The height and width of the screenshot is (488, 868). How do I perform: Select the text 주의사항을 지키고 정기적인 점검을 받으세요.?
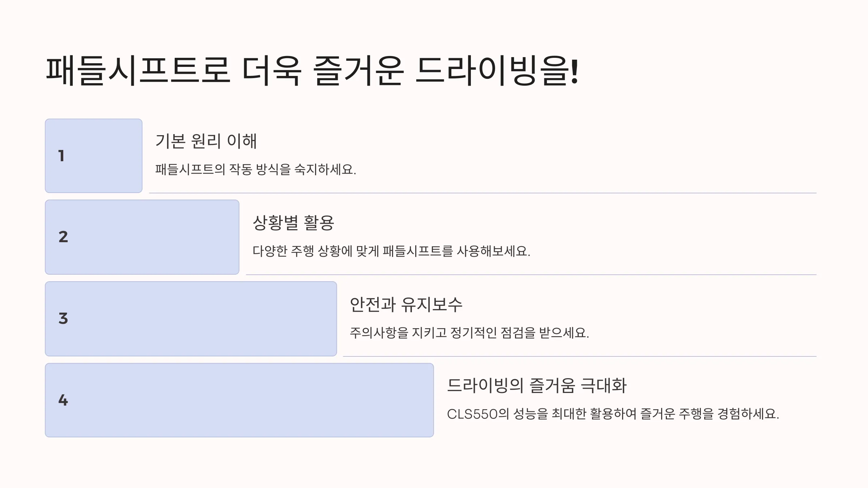coord(469,333)
